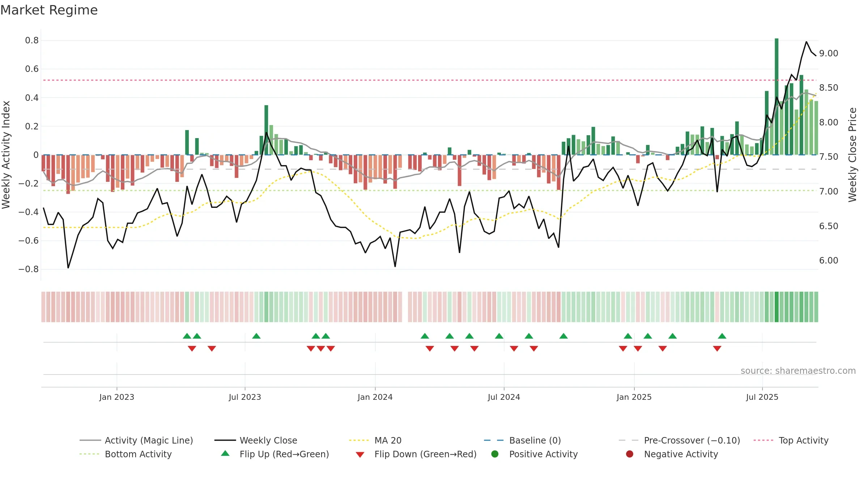The width and height of the screenshot is (868, 488).
Task: Click the red Flip Down triangle legend icon
Action: pyautogui.click(x=360, y=454)
